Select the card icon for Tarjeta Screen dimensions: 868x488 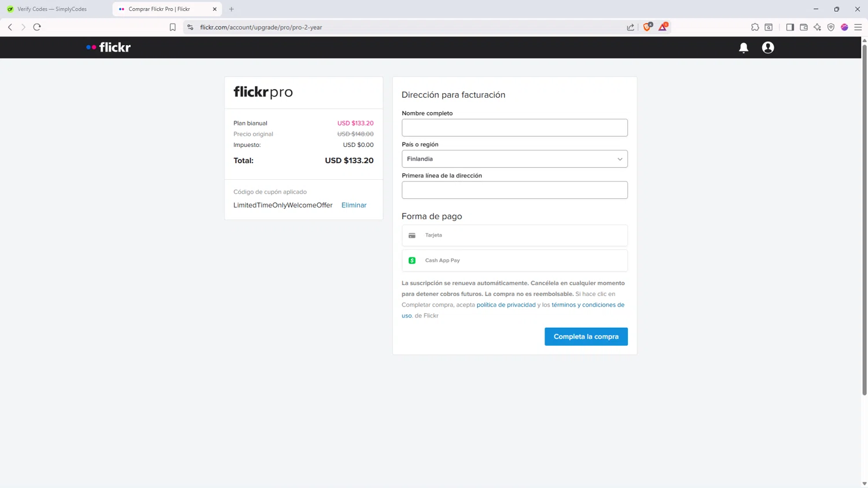coord(412,235)
